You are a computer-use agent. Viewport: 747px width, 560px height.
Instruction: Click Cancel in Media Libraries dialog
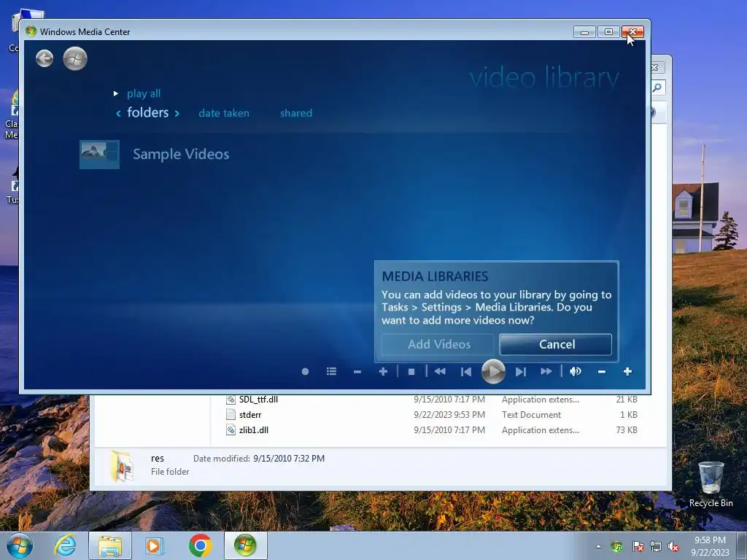click(x=556, y=344)
